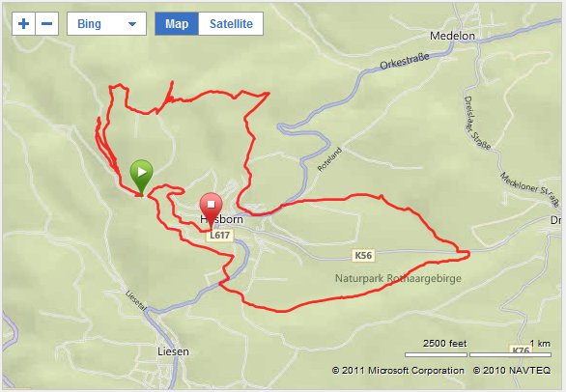Image resolution: width=566 pixels, height=392 pixels.
Task: Select the Map view toggle
Action: point(177,24)
